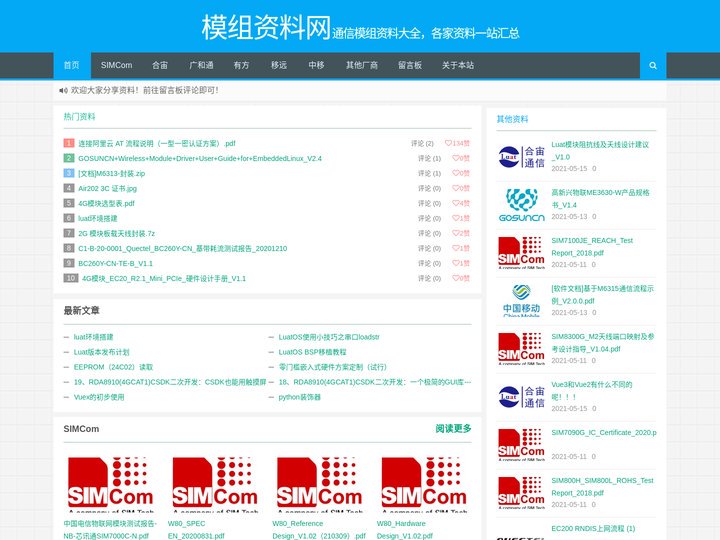
Task: Click Gosuncn logo beside ME3630-W article
Action: (x=521, y=205)
